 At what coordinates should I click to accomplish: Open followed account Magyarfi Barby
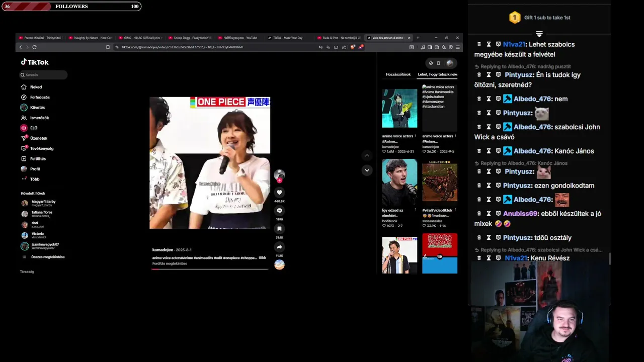point(39,203)
